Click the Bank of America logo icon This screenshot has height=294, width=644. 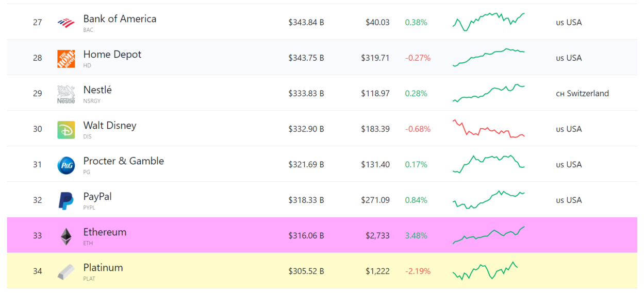pyautogui.click(x=66, y=22)
